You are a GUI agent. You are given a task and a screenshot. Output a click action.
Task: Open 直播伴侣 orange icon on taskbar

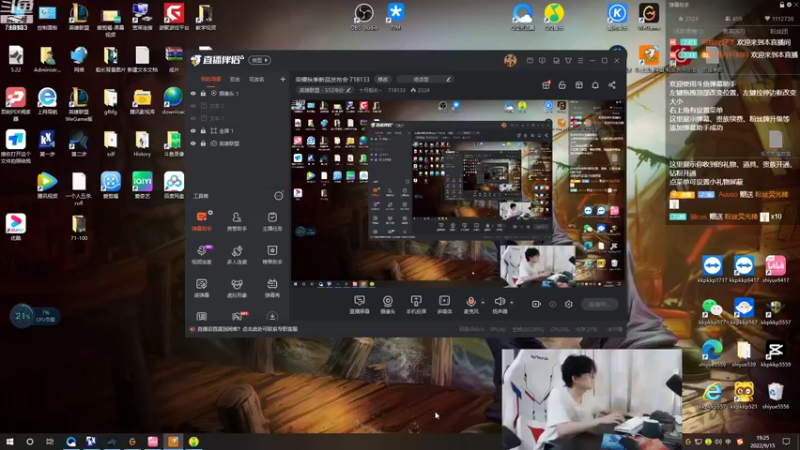pos(173,441)
